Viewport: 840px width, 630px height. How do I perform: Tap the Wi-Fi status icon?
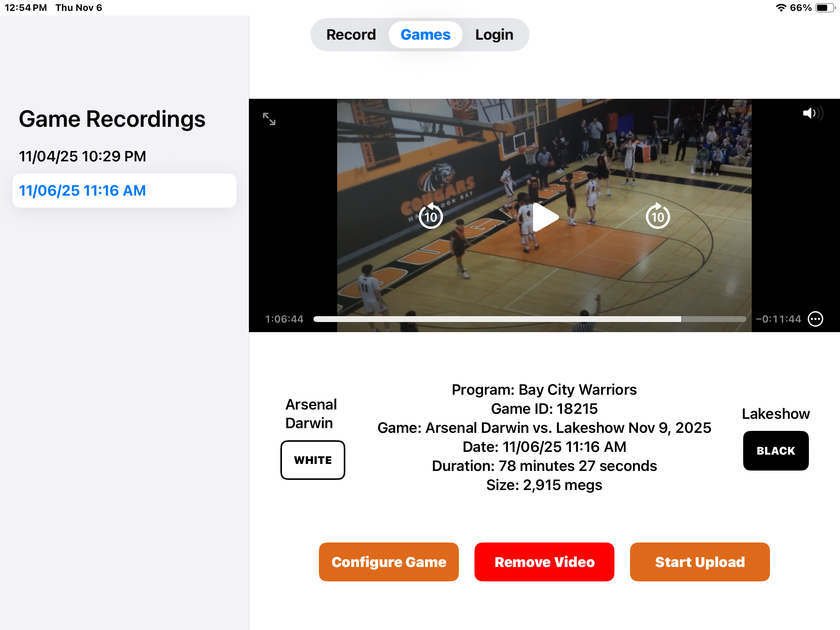point(780,8)
